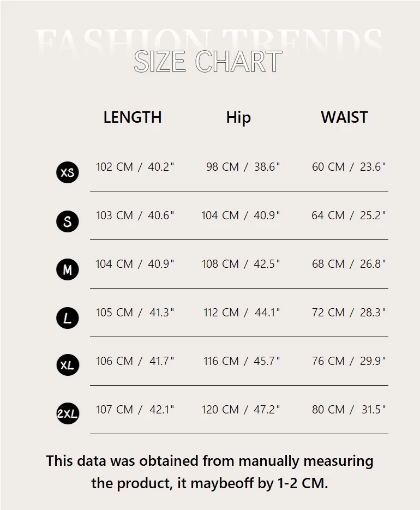The width and height of the screenshot is (420, 510).
Task: Click 2XL waist value 80 CM
Action: pos(328,409)
